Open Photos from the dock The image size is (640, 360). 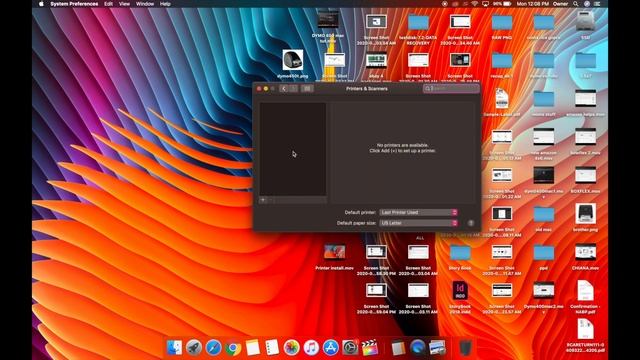click(x=291, y=347)
